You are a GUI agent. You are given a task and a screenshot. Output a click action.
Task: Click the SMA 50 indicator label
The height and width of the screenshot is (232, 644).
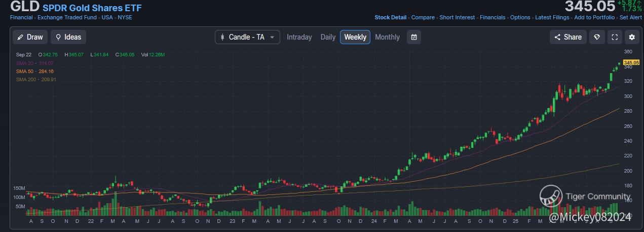[35, 71]
